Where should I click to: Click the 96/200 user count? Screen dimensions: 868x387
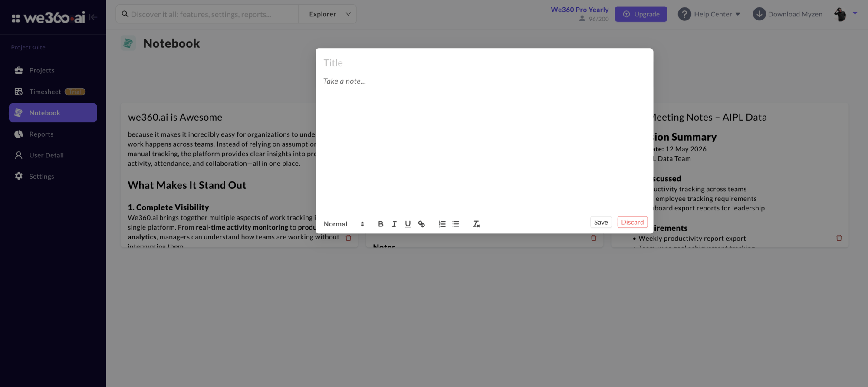coord(594,19)
